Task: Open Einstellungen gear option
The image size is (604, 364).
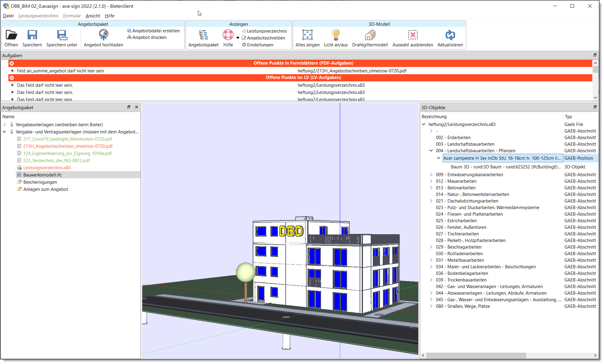Action: (x=258, y=45)
